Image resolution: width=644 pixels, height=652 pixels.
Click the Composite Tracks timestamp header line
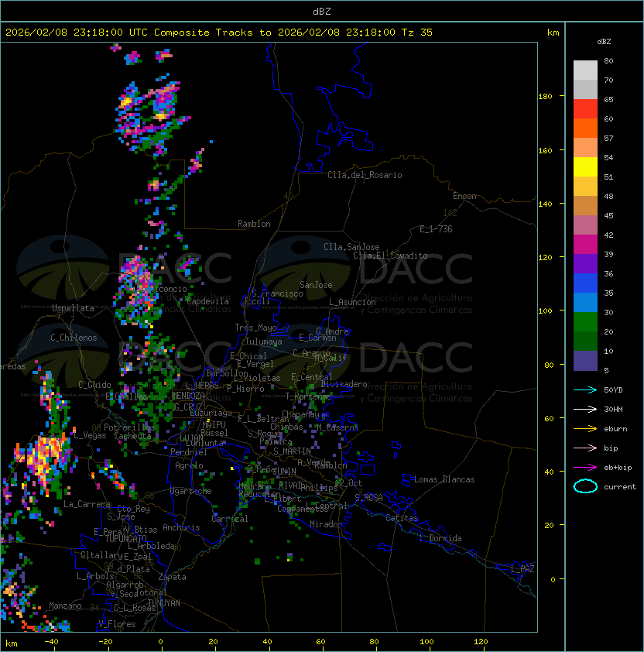(219, 33)
